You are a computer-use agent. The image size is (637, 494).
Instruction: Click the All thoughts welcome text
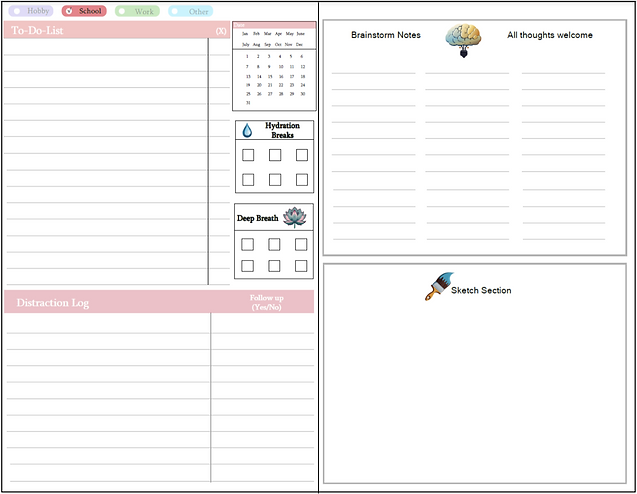coord(550,35)
